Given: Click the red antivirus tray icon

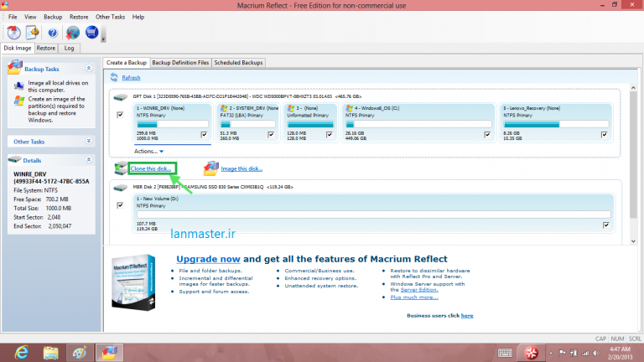Looking at the screenshot, I should tap(531, 353).
